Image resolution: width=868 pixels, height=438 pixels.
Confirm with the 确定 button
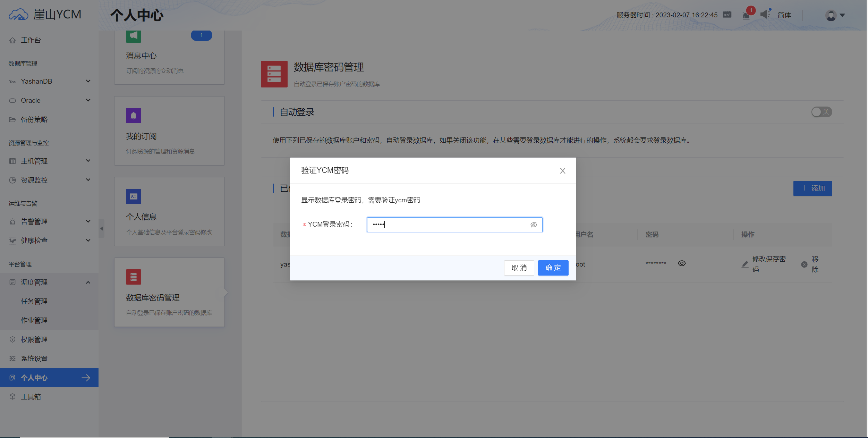(x=553, y=268)
